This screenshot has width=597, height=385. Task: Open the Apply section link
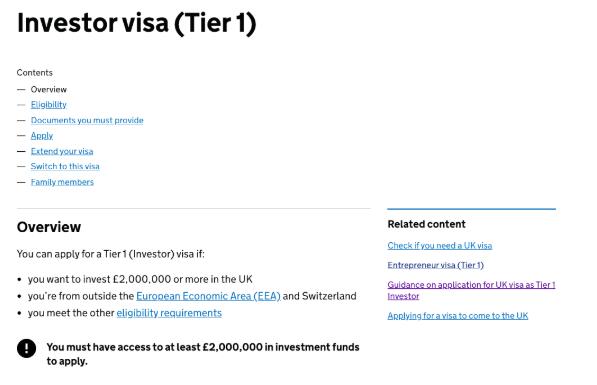42,136
